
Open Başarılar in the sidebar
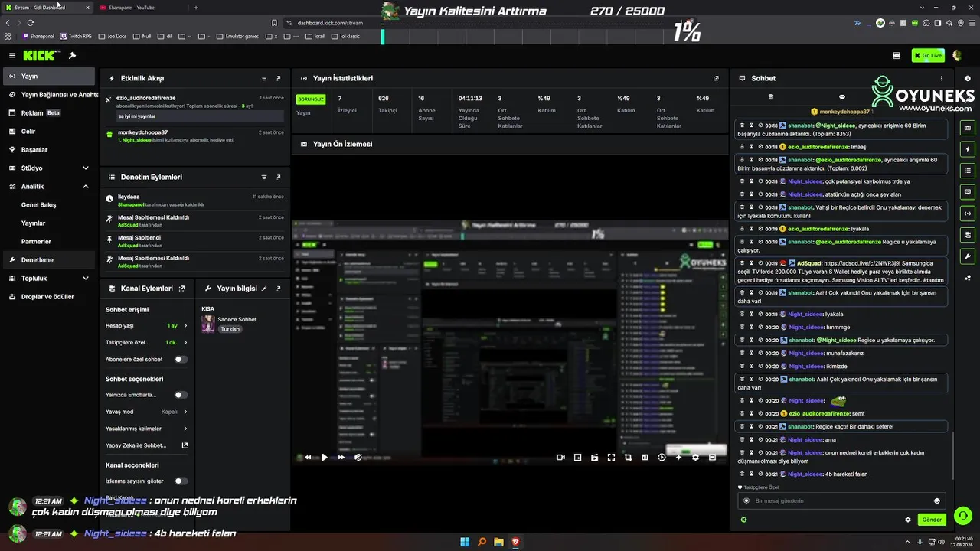49,150
